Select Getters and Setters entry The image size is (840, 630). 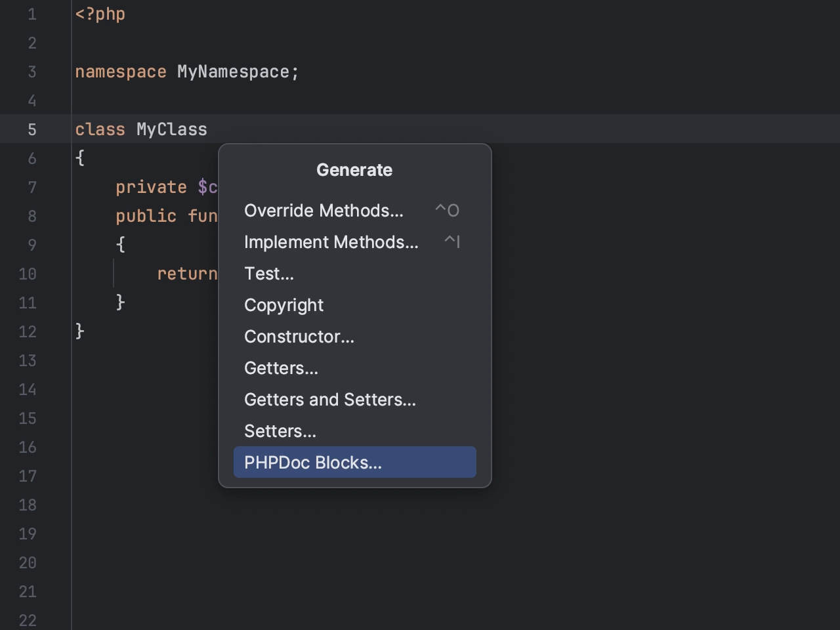click(330, 399)
